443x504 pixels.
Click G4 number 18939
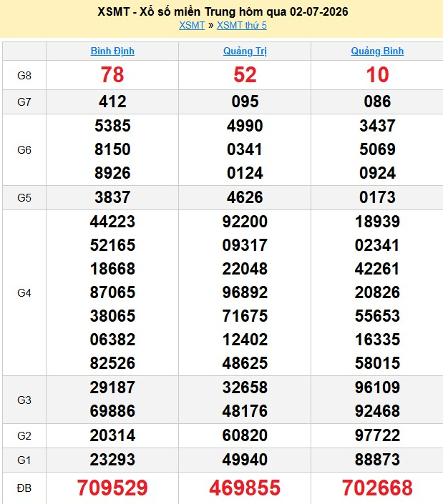pos(377,222)
